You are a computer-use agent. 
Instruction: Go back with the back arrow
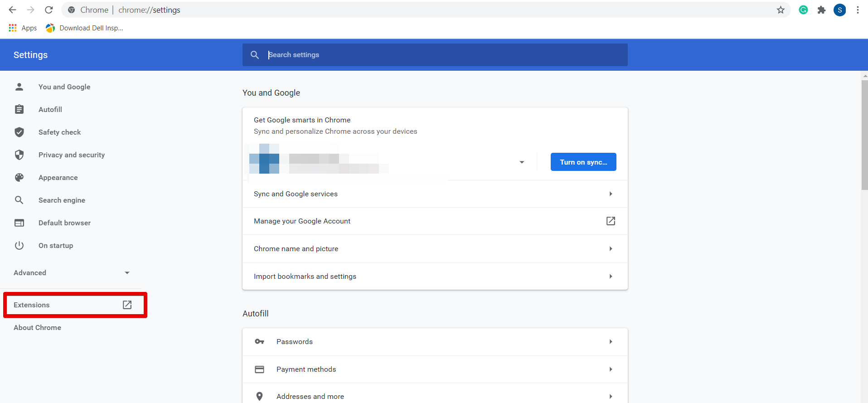(13, 10)
